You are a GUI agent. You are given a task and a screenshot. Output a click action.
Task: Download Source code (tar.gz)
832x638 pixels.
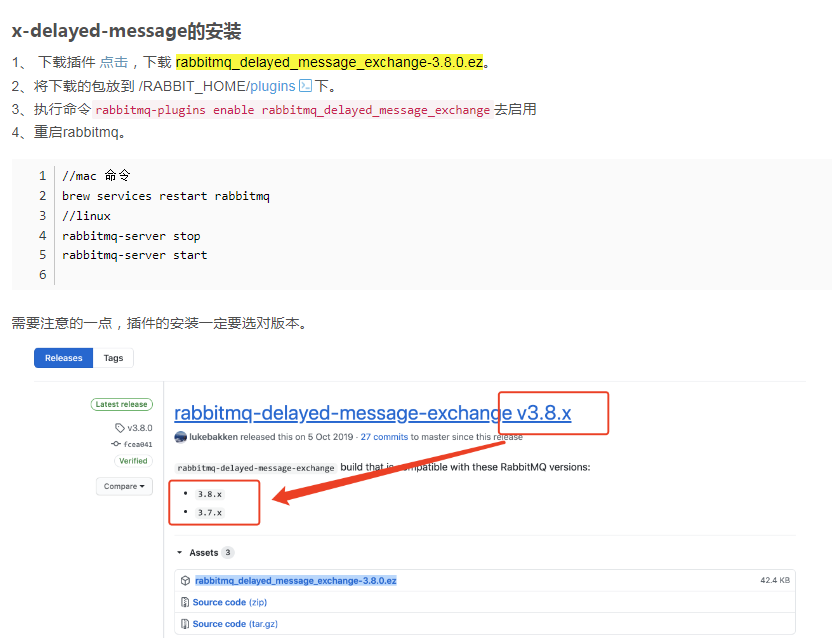(x=235, y=624)
